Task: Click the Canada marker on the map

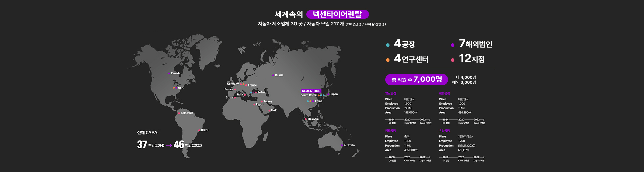Action: click(169, 73)
